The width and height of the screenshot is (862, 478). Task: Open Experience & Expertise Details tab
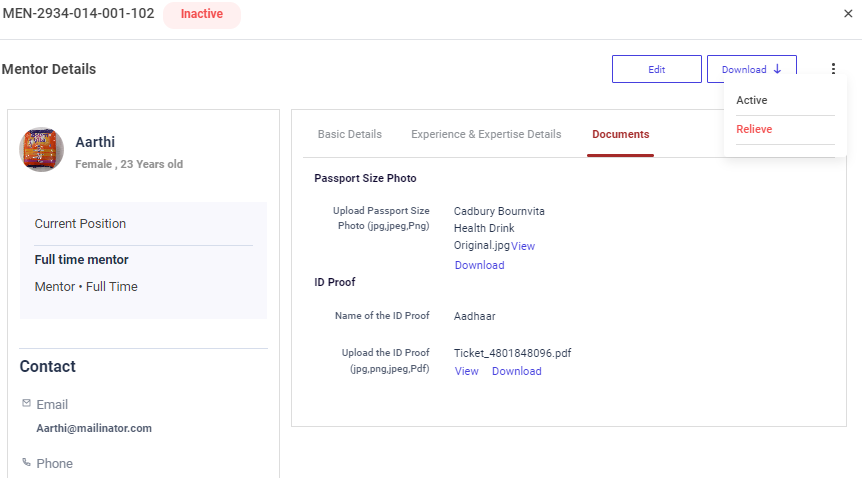click(486, 134)
